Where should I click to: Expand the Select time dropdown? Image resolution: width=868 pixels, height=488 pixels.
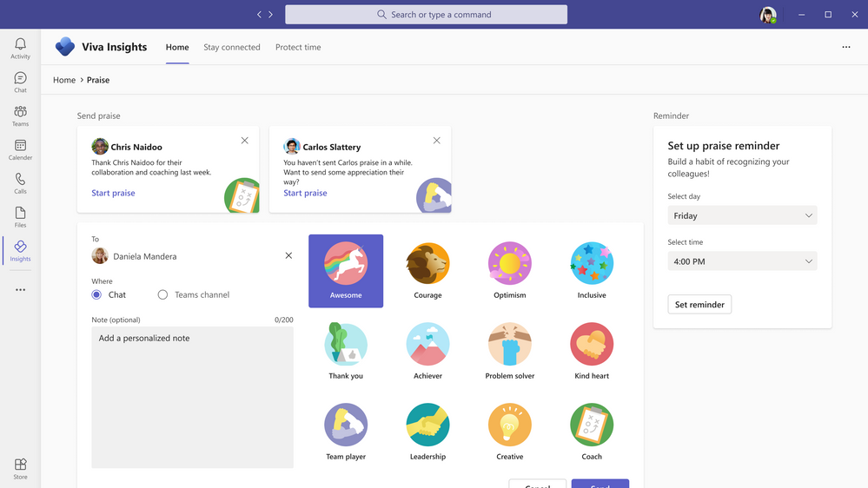pos(742,261)
